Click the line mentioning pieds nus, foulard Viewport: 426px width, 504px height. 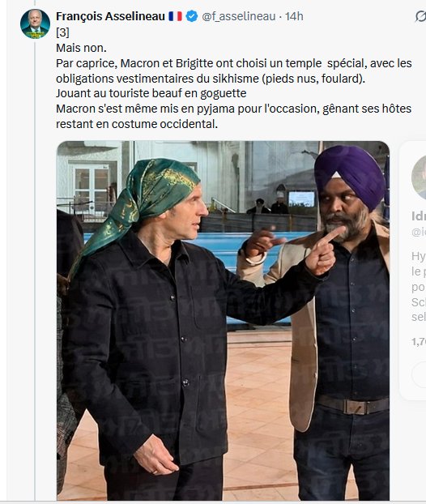(x=211, y=79)
